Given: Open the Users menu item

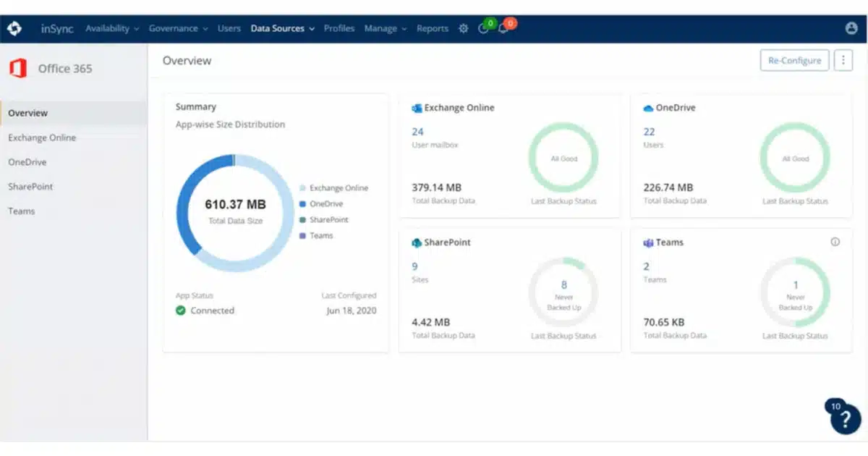Looking at the screenshot, I should (229, 29).
